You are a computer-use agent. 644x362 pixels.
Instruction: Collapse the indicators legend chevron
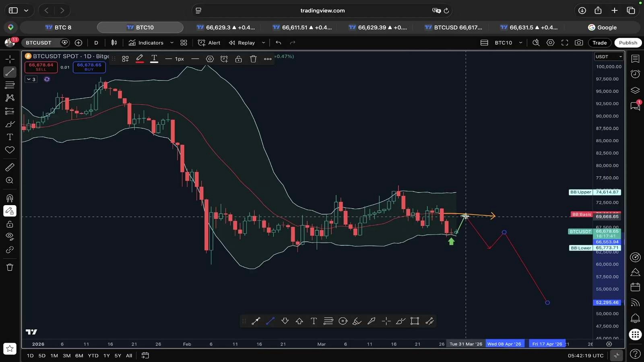point(31,79)
